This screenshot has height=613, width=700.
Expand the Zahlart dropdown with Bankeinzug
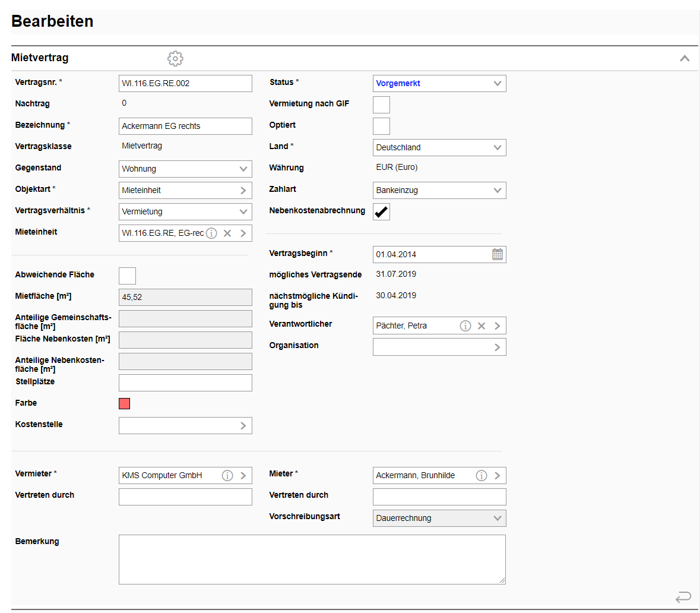tap(439, 191)
